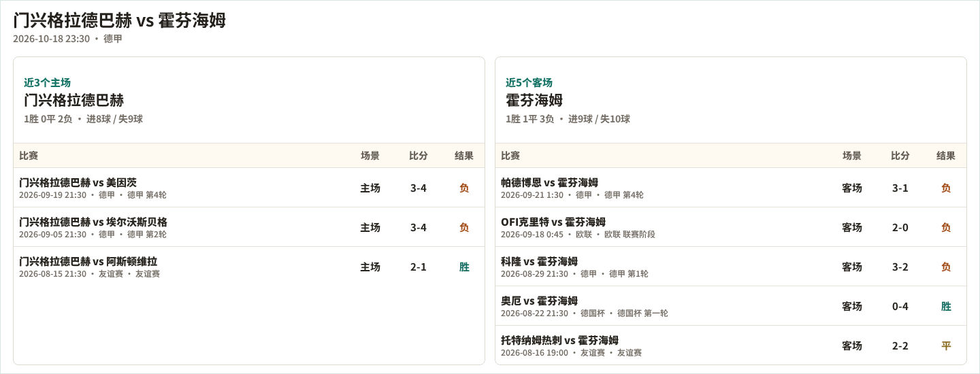
Task: Click result 负 in the 埃尔沃斯贝格 row
Action: 464,227
